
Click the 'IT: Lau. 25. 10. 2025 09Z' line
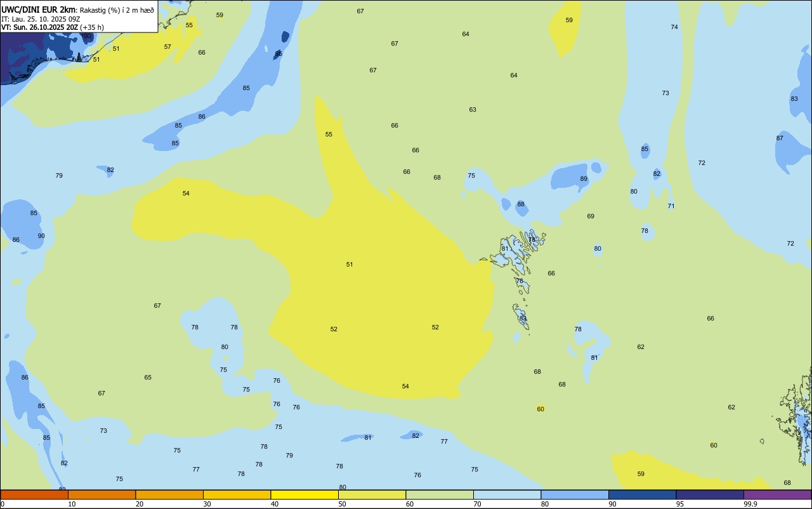pyautogui.click(x=41, y=19)
